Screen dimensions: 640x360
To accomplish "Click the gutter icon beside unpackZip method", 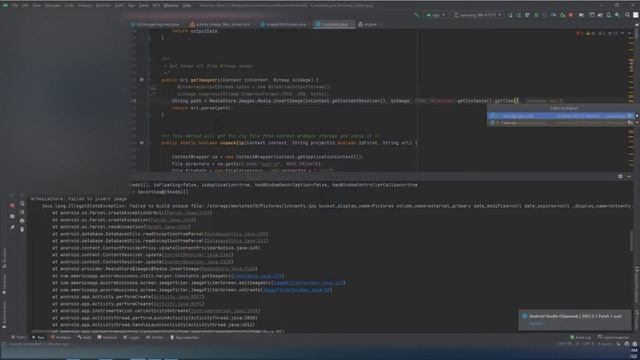I will pos(142,143).
